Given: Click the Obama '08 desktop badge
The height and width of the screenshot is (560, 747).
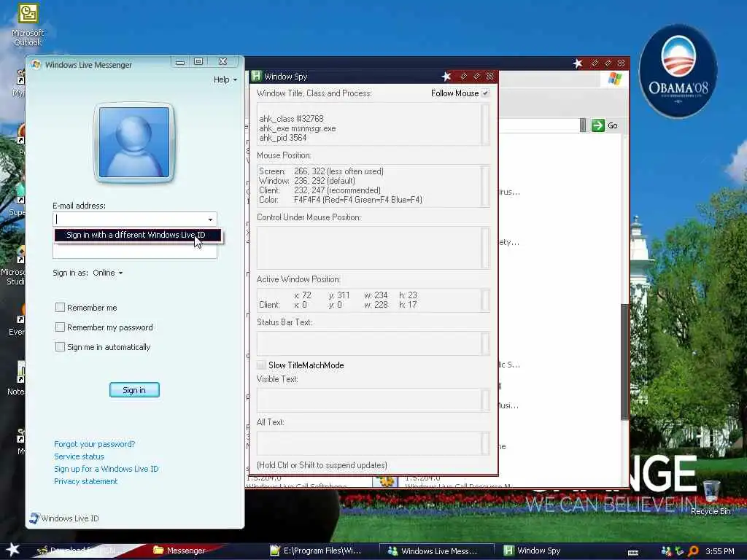Looking at the screenshot, I should [x=678, y=71].
